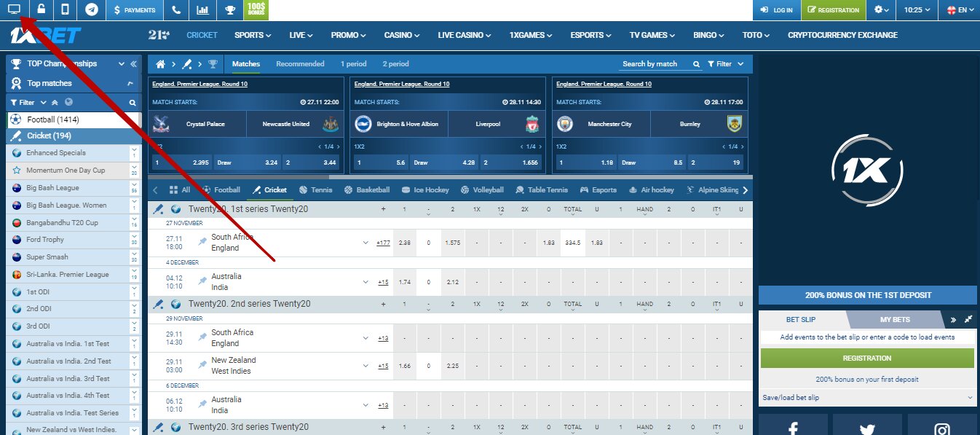The height and width of the screenshot is (435, 980).
Task: Go to home icon in breadcrumb bar
Action: (x=161, y=64)
